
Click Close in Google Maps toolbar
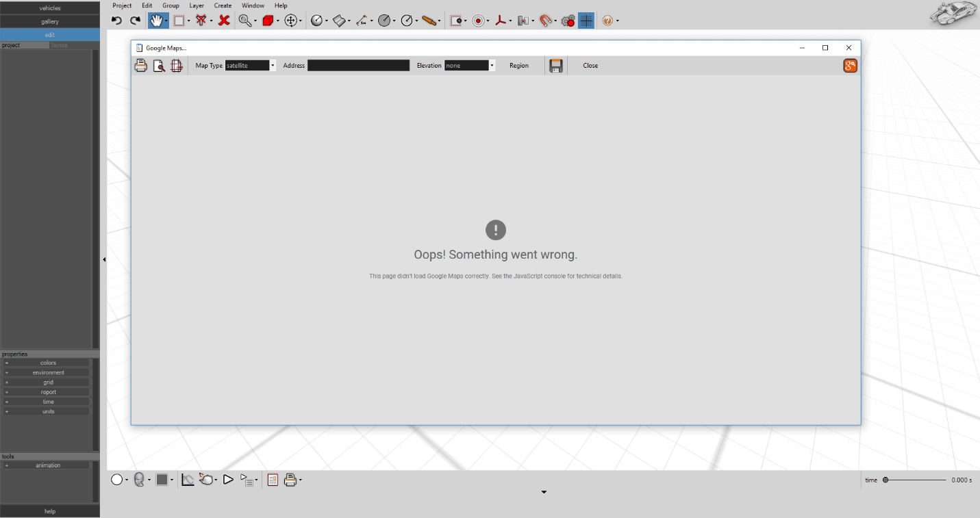pyautogui.click(x=590, y=66)
